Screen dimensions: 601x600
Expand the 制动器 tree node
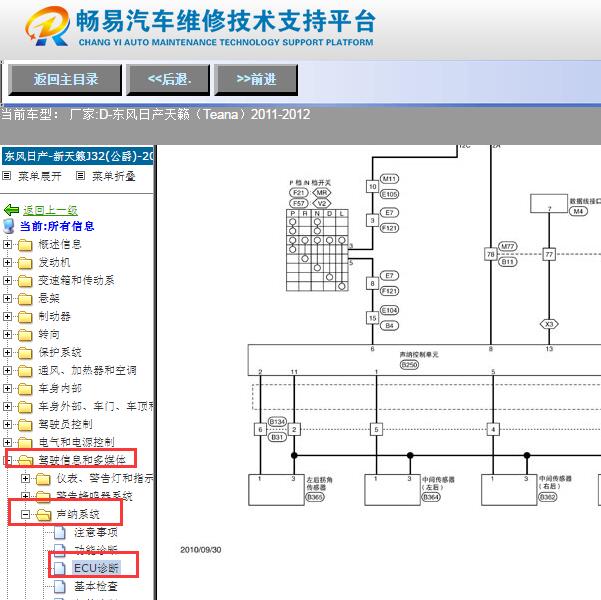pyautogui.click(x=7, y=316)
